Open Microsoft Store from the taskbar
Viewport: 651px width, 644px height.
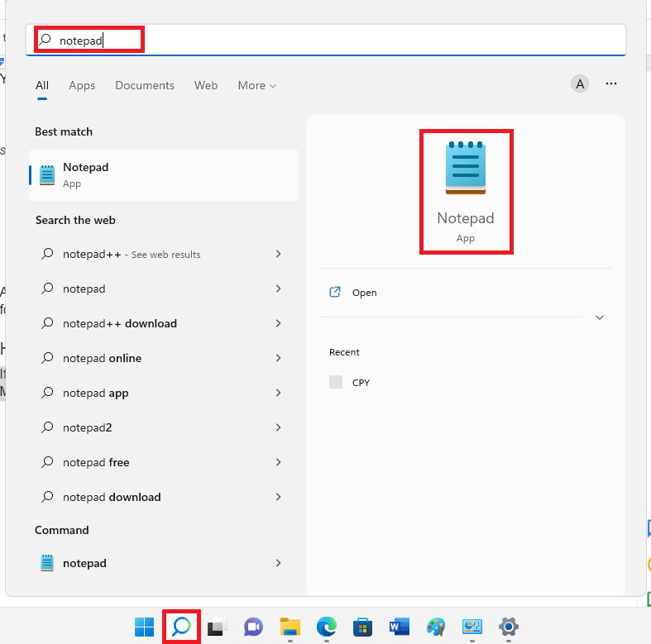[362, 627]
